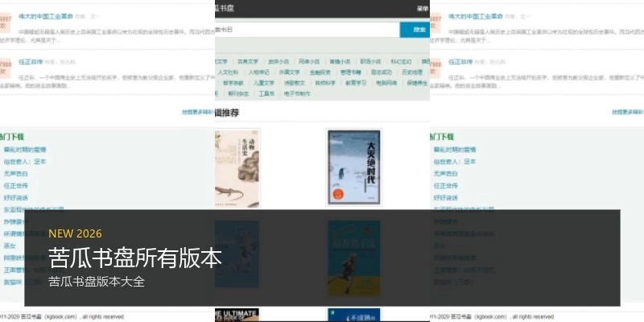Browse the 网络小说 category
Image resolution: width=644 pixels, height=322 pixels.
[x=309, y=62]
